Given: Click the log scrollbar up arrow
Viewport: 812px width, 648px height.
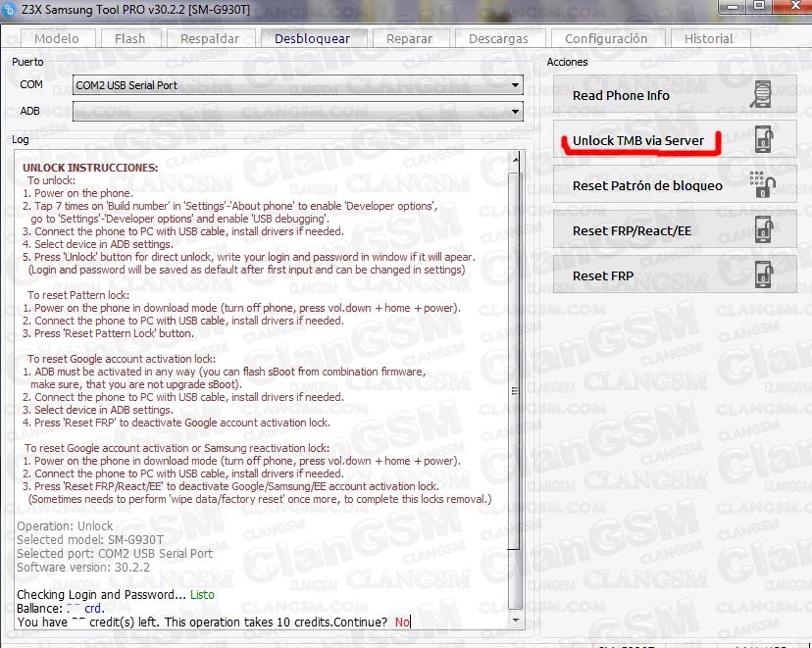Looking at the screenshot, I should 515,159.
